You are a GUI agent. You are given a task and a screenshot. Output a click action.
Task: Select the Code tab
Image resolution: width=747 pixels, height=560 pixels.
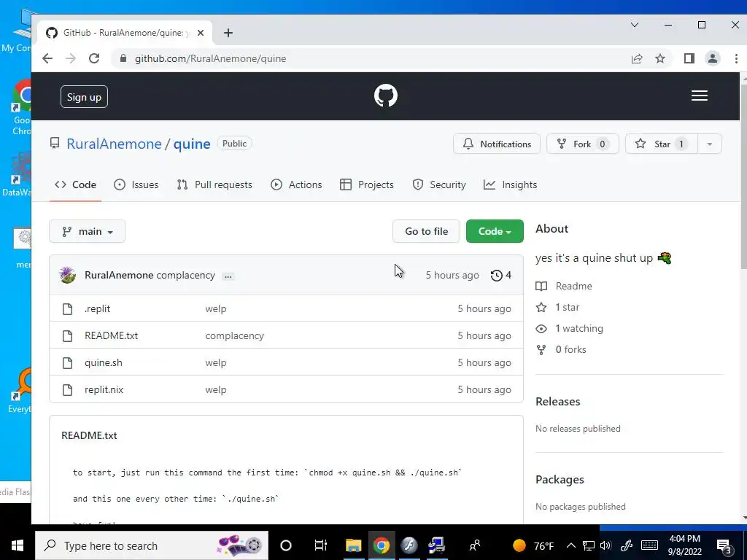(x=75, y=184)
